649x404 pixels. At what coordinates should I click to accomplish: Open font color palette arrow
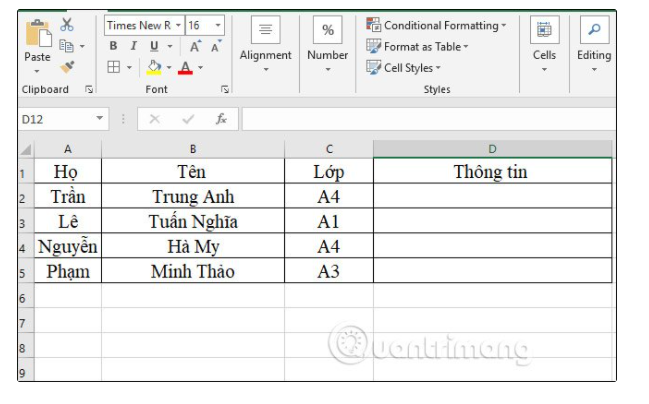click(x=200, y=67)
